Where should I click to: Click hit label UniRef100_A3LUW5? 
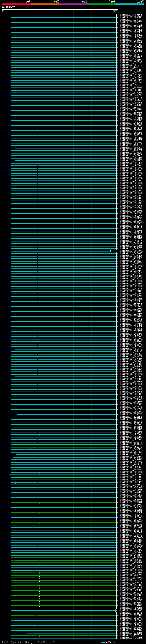click(131, 638)
